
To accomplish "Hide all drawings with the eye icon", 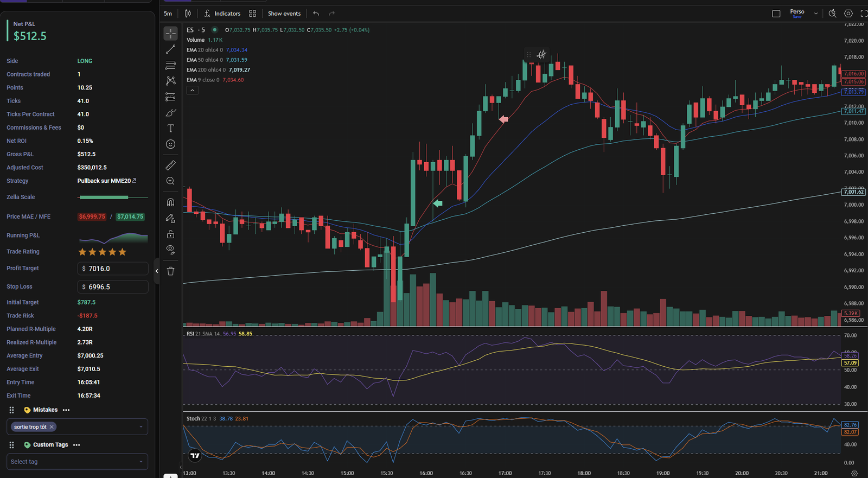I will pos(170,250).
